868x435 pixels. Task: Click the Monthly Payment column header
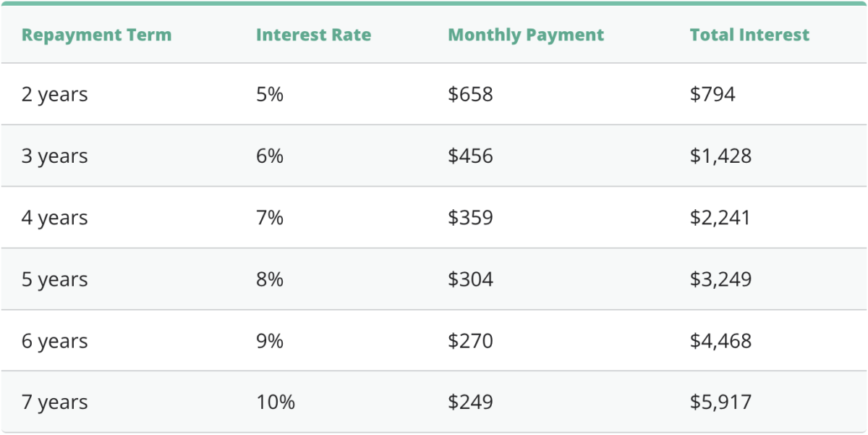(x=526, y=35)
